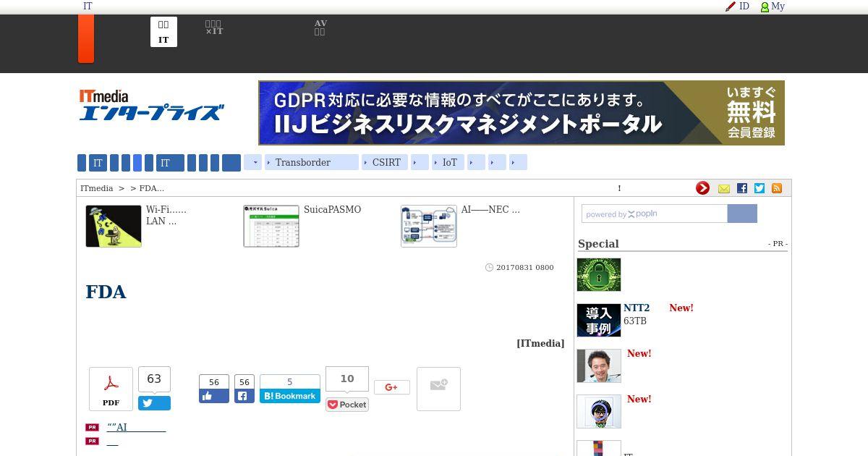
Task: Click the Twitter tweet button
Action: [x=154, y=403]
